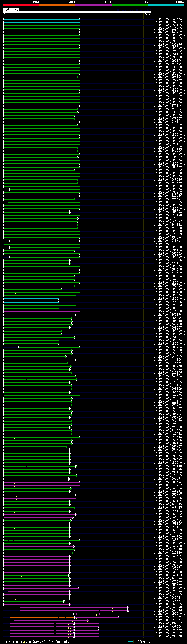Click the red 20% identity legend bar

tap(21, 5)
